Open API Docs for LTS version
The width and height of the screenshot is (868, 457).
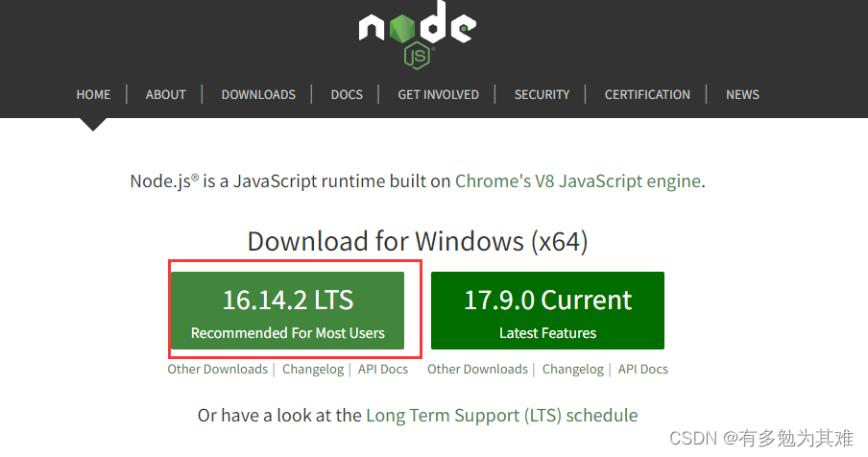pos(383,369)
